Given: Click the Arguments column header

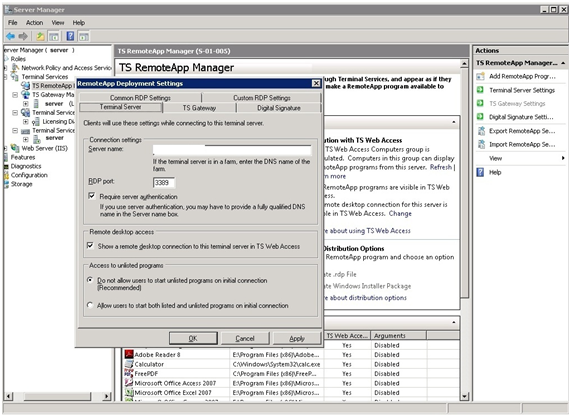Looking at the screenshot, I should tap(398, 335).
